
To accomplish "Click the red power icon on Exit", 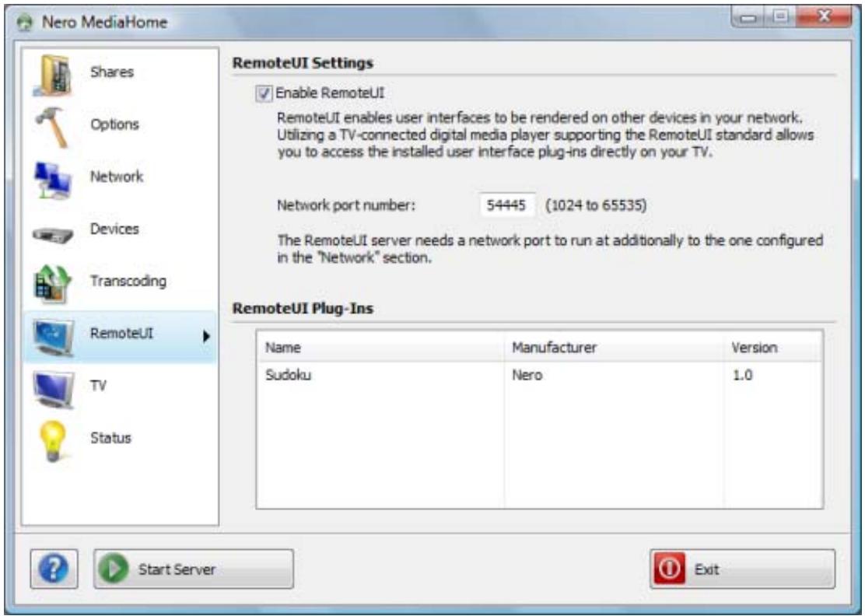I will 669,569.
